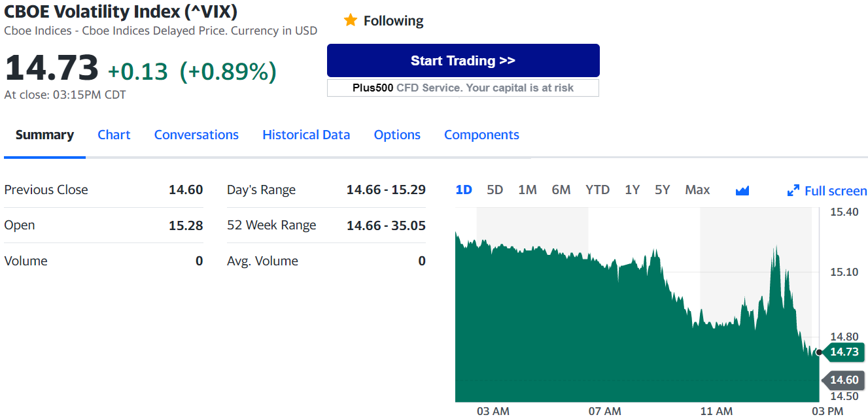Click the 52 Week Range label
The width and height of the screenshot is (868, 417).
point(271,225)
